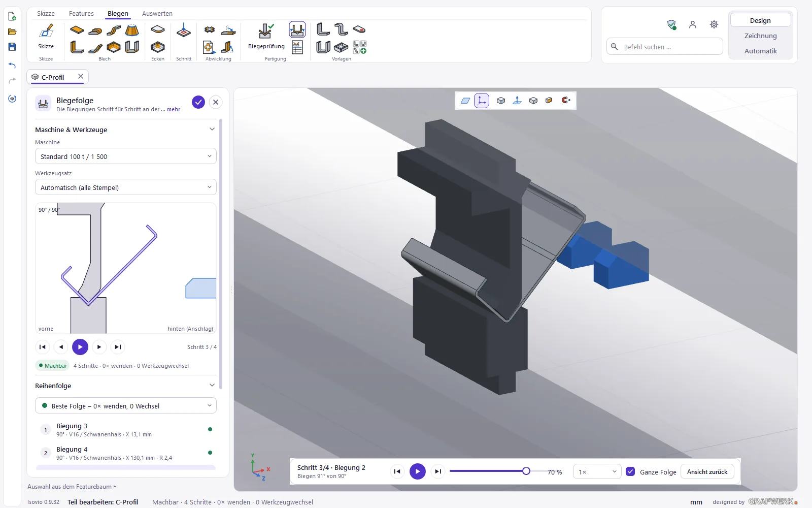Image resolution: width=812 pixels, height=508 pixels.
Task: Play the bend sequence in side panel
Action: click(x=80, y=347)
